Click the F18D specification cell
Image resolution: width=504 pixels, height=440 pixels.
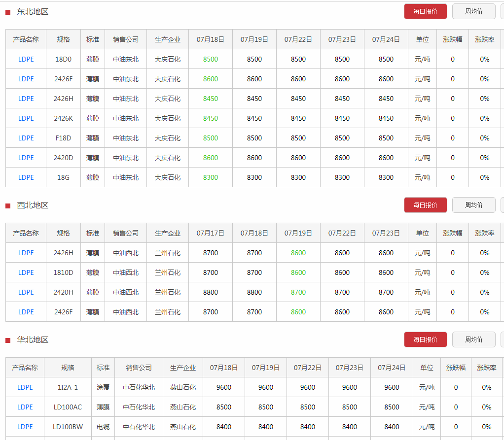click(x=63, y=138)
